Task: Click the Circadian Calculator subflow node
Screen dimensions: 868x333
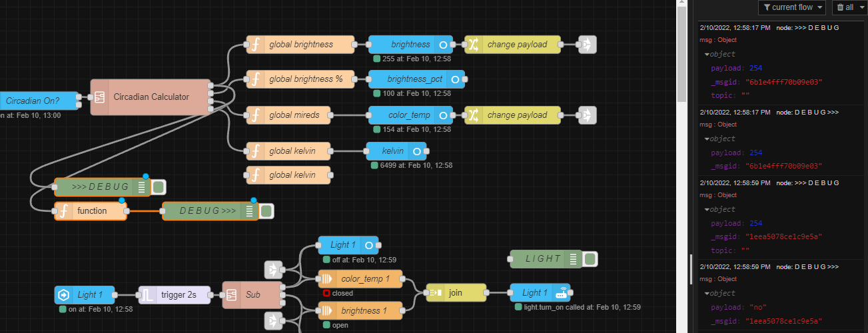Action: (150, 97)
